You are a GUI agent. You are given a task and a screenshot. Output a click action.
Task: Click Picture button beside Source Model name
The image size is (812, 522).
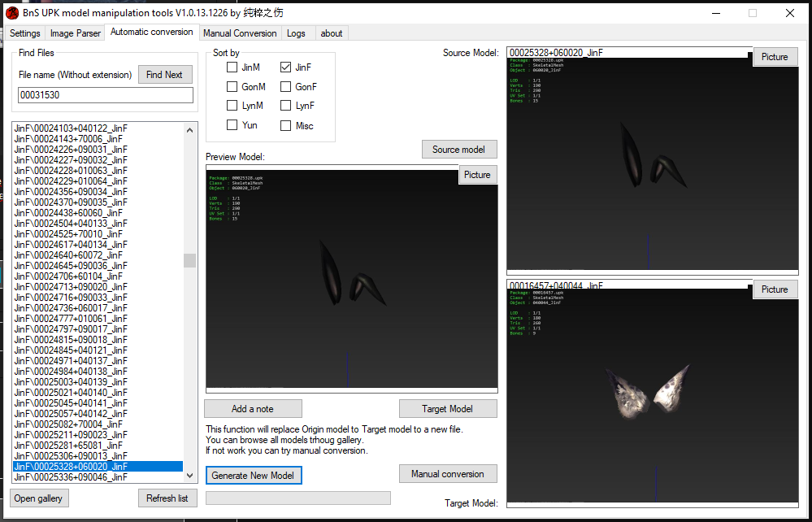(775, 57)
